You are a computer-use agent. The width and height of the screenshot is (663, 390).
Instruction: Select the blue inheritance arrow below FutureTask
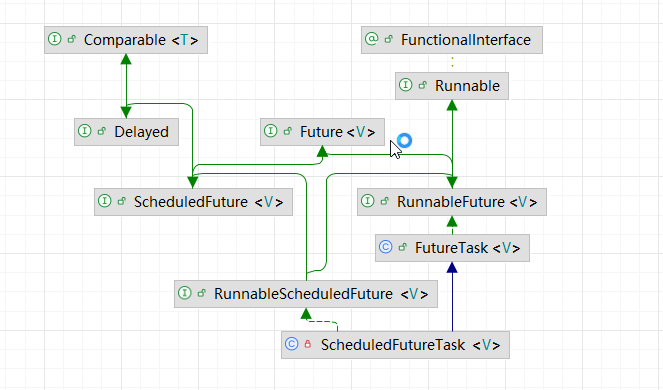point(452,297)
